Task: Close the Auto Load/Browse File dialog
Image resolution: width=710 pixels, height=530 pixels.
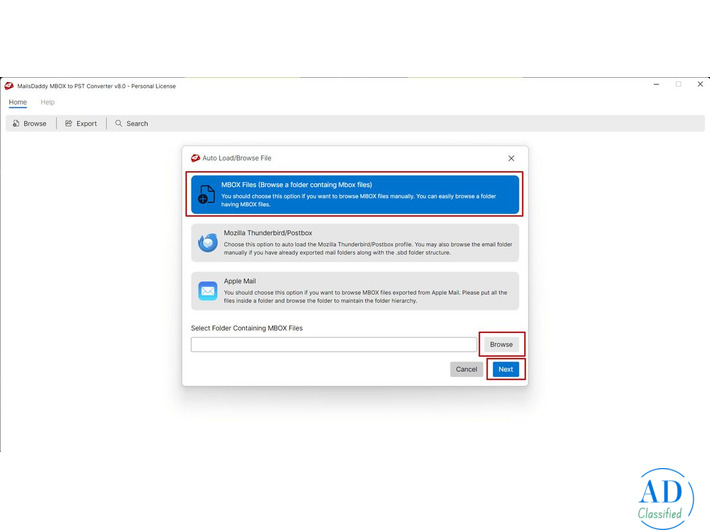Action: point(511,158)
